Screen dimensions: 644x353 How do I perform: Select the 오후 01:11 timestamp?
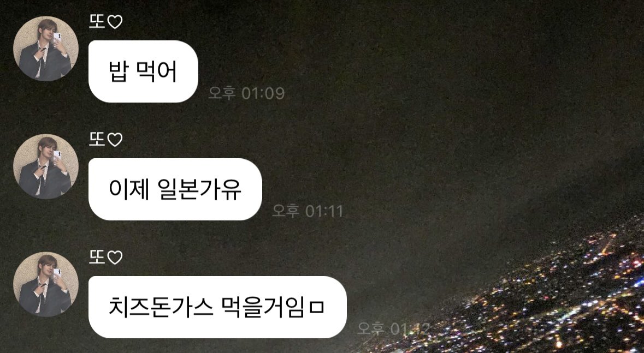click(x=308, y=211)
